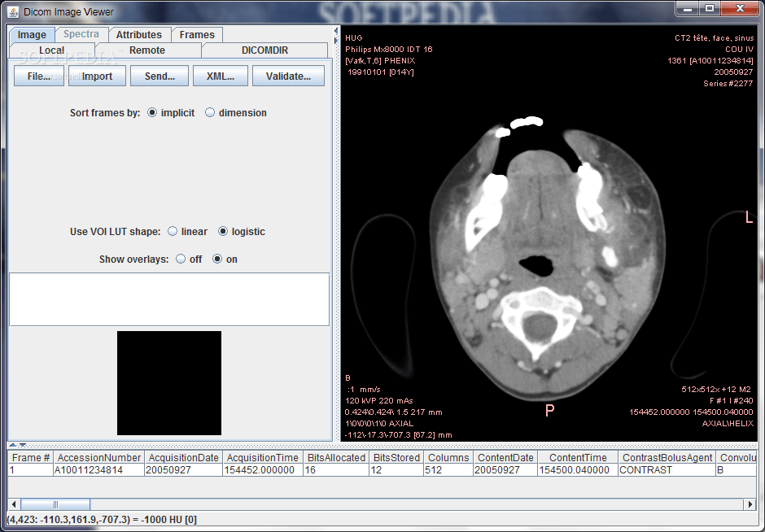Click the AccessionNumber column header
This screenshot has width=765, height=532.
[98, 457]
